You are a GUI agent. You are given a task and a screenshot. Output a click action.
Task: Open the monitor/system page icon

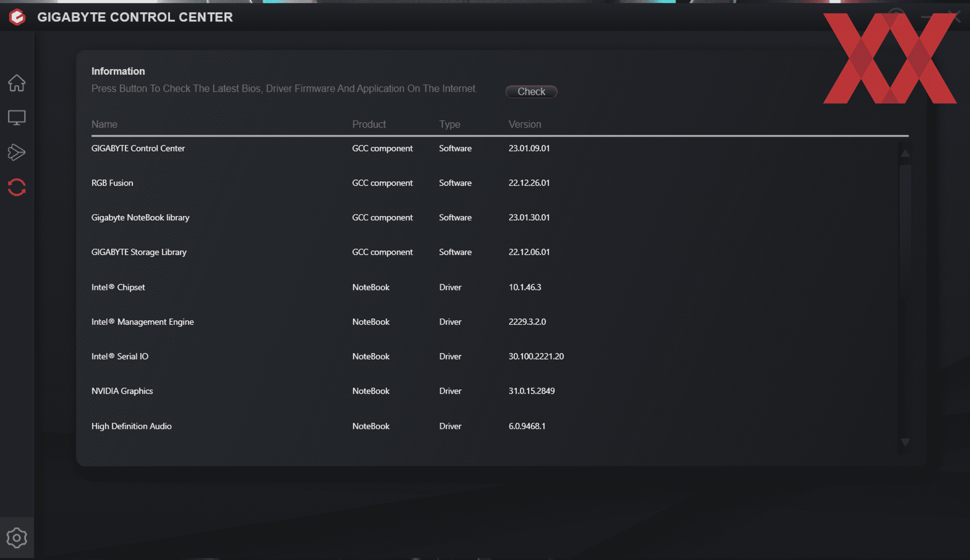[17, 118]
